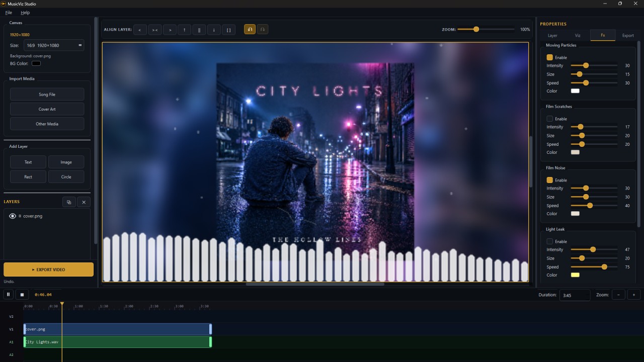The image size is (644, 362).
Task: Zoom in the timeline with plus button
Action: point(634,295)
